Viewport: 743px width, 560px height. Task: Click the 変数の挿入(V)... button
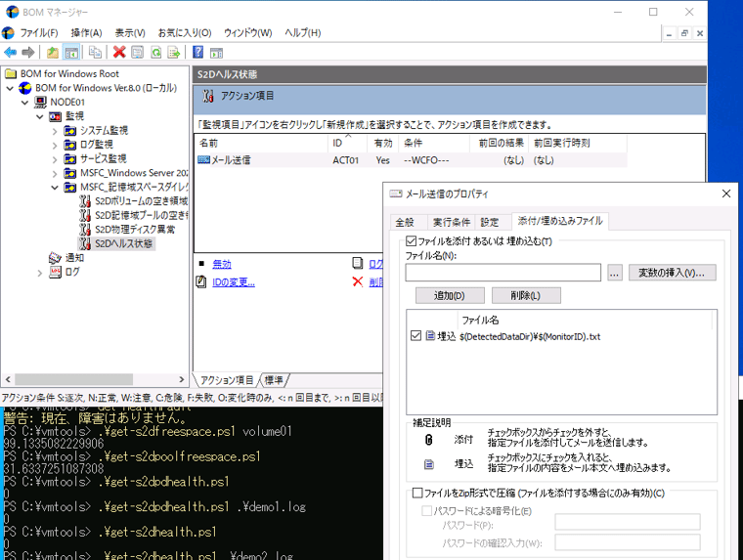click(x=672, y=273)
